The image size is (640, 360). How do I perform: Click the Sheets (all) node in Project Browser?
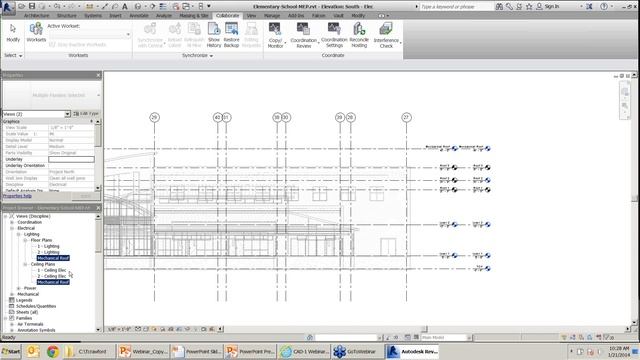[x=27, y=312]
